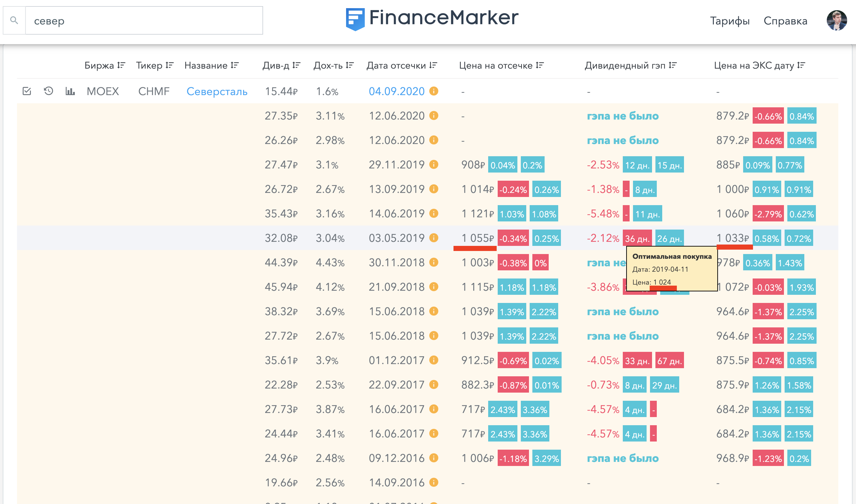Open the FinanceMarker logo home link
856x504 pixels.
coord(432,19)
